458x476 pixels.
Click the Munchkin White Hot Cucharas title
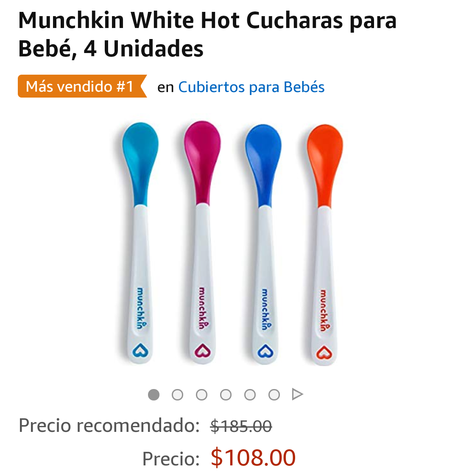[x=207, y=35]
